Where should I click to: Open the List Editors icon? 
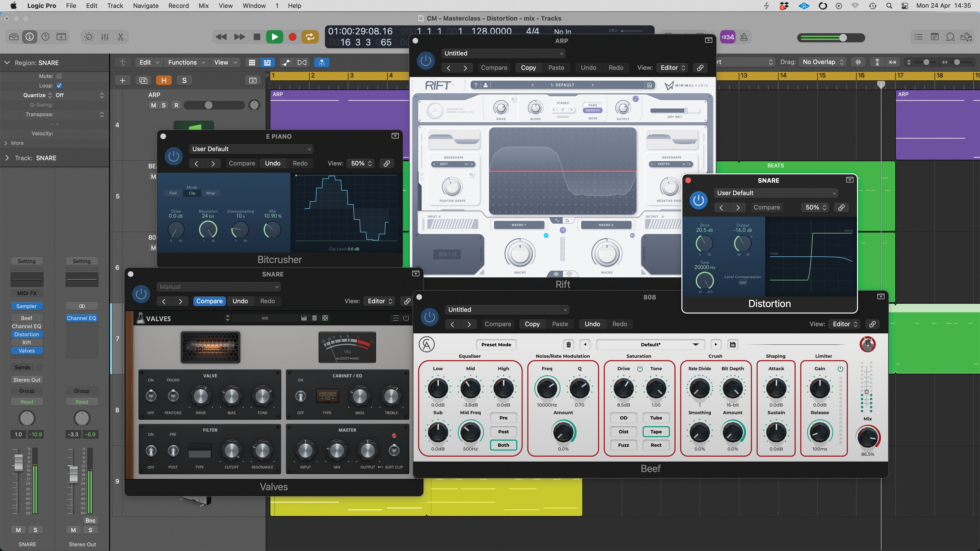(x=919, y=37)
